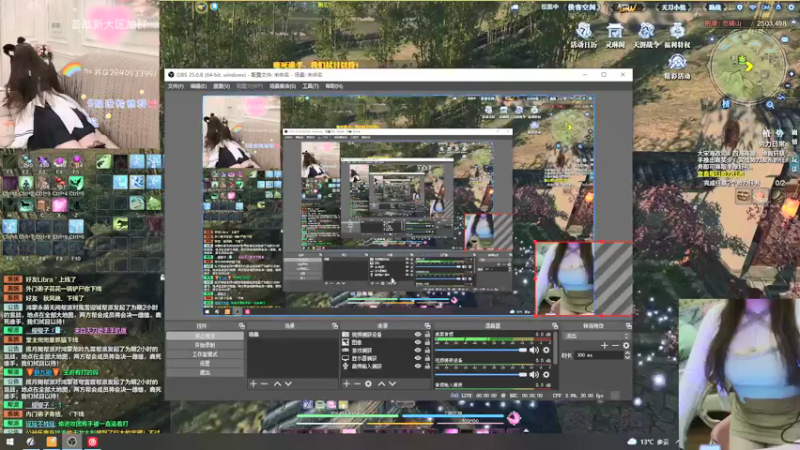
Task: Click the 退出 exit button in OBS controls
Action: click(x=205, y=373)
